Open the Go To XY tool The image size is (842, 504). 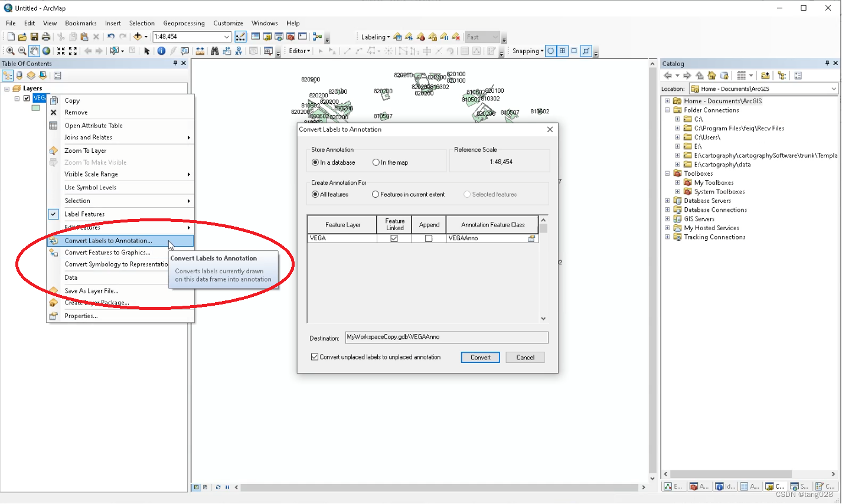[x=238, y=51]
